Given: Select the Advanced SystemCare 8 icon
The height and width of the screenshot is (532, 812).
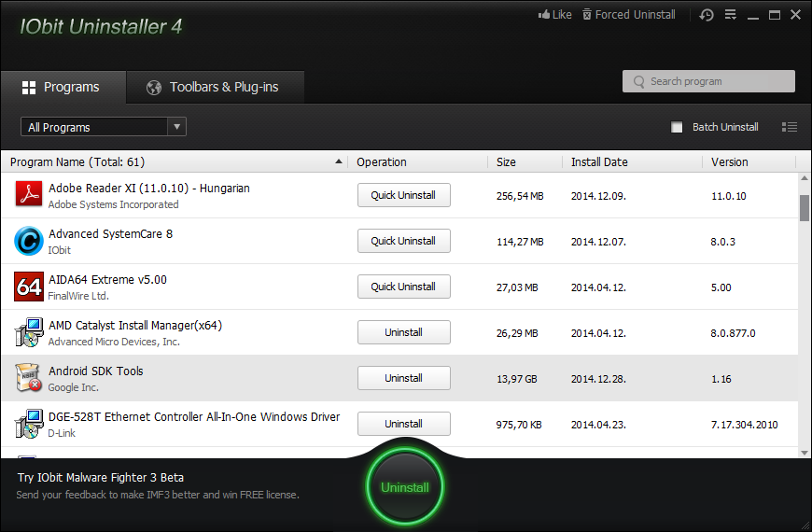Looking at the screenshot, I should pos(29,241).
